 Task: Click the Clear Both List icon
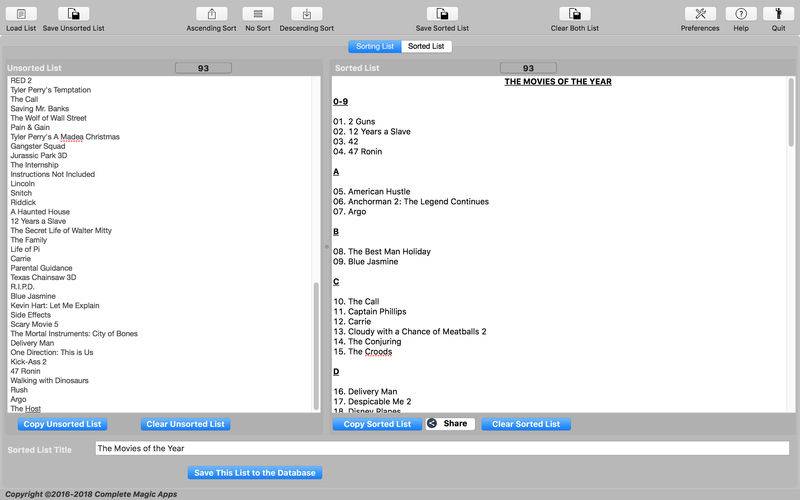(575, 14)
